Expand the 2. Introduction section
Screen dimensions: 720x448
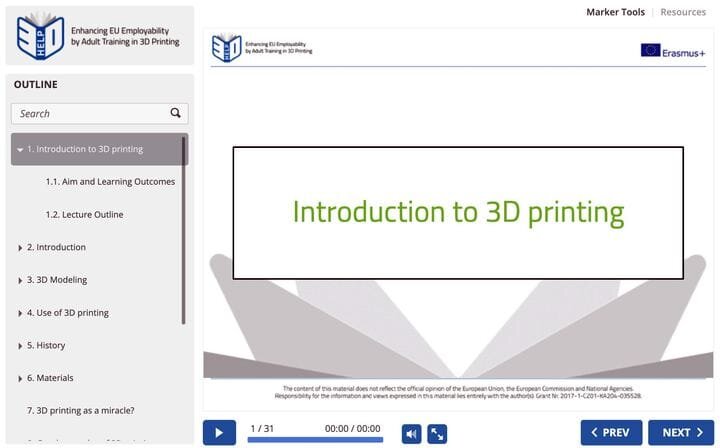pyautogui.click(x=20, y=248)
